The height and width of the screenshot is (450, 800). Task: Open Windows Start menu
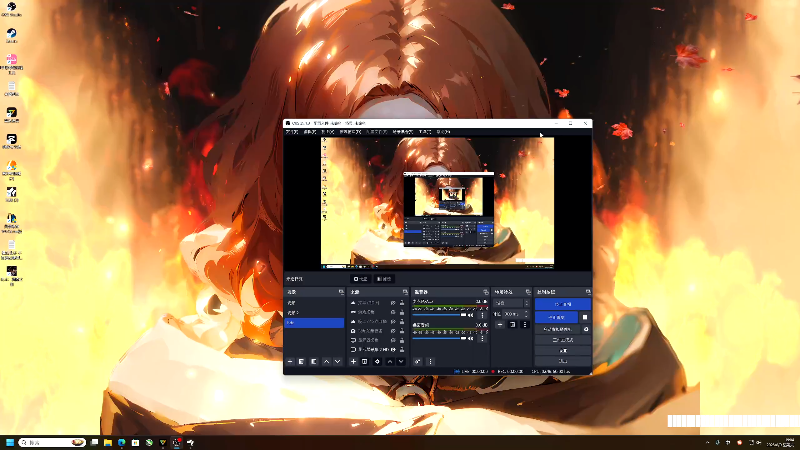pyautogui.click(x=9, y=442)
